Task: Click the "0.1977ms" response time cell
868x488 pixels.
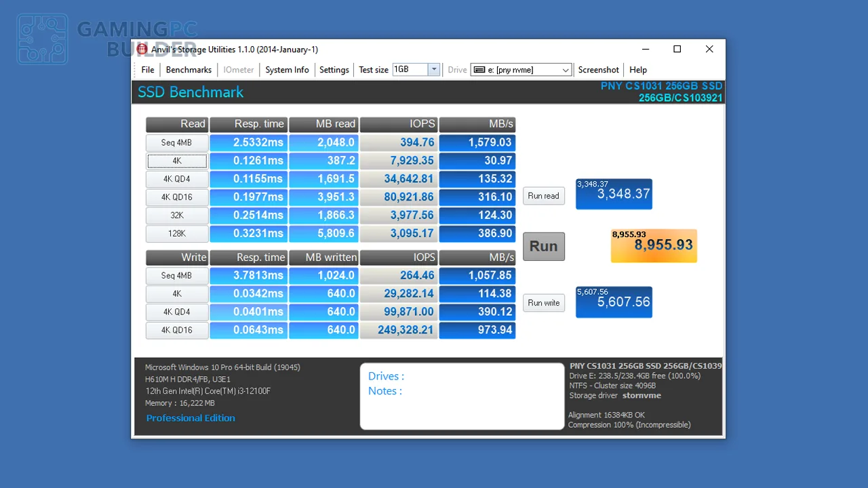Action: [248, 197]
